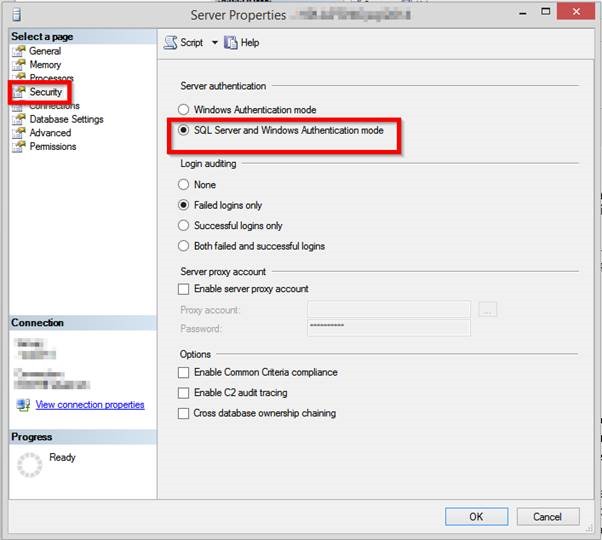Confirm with the OK button
Screen dimensions: 602x540
pos(476,517)
